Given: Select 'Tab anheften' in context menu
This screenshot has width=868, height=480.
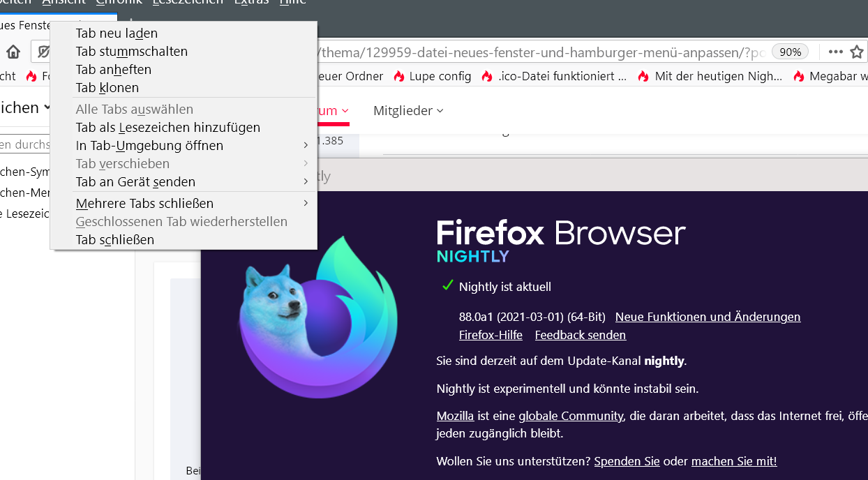Looking at the screenshot, I should pos(184,69).
